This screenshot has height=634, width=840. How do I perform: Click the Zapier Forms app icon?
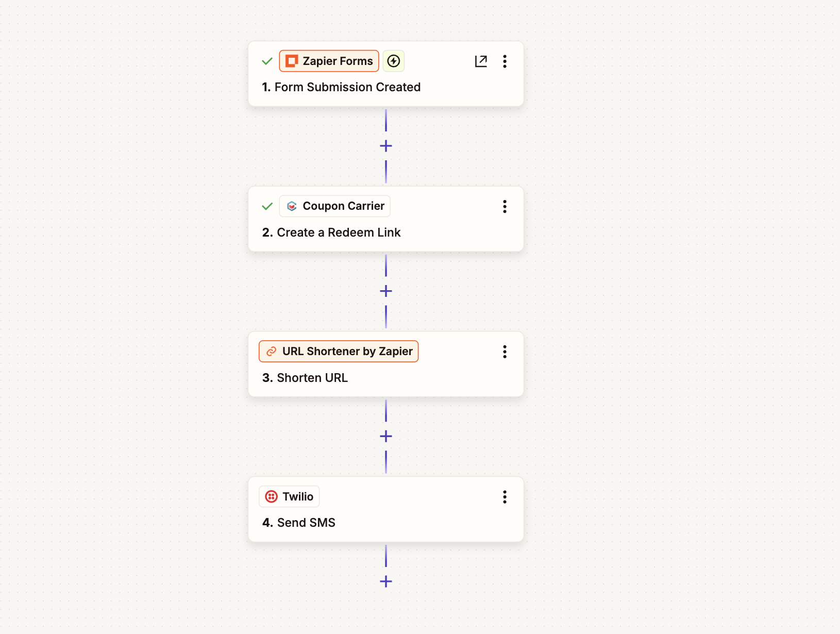[x=292, y=61]
